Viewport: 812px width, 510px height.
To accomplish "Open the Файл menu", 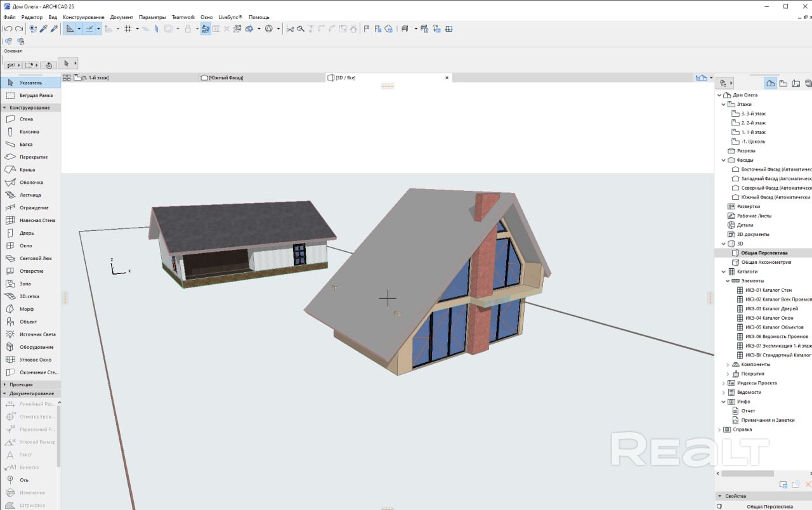I will (x=10, y=17).
